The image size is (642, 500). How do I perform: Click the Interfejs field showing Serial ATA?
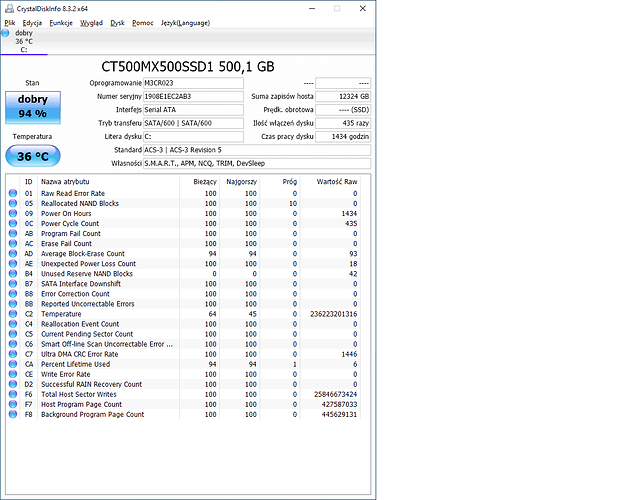pos(193,110)
